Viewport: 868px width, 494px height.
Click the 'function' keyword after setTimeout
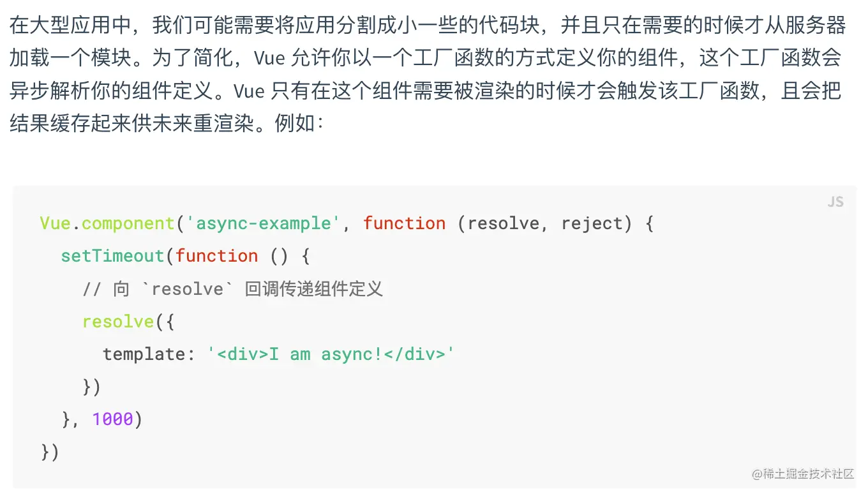(217, 256)
